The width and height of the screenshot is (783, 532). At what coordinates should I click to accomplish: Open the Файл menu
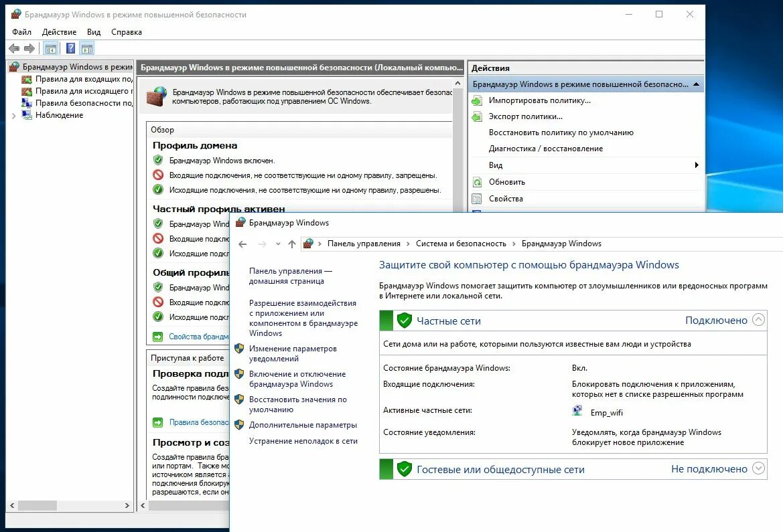click(21, 32)
